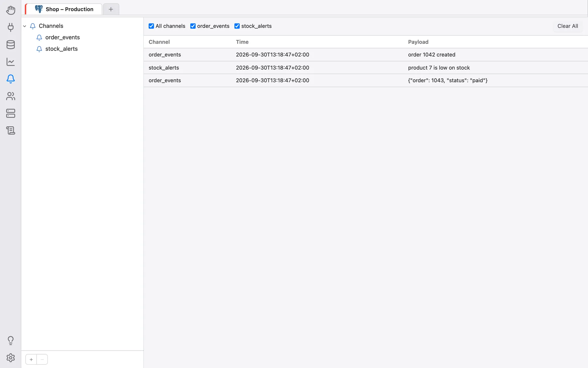Viewport: 588px width, 368px height.
Task: Click bell icon next to order_events
Action: (39, 37)
